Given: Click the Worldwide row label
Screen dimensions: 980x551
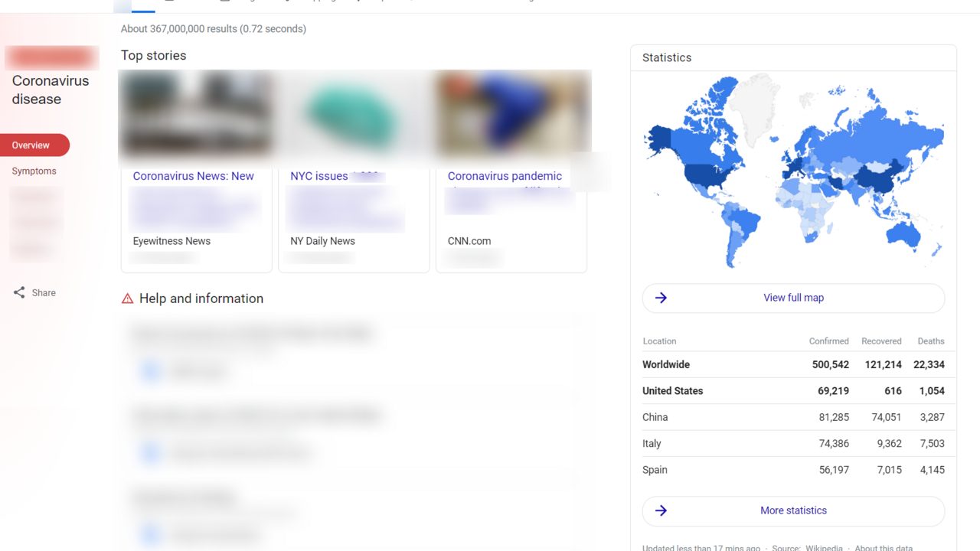Looking at the screenshot, I should pyautogui.click(x=666, y=365).
